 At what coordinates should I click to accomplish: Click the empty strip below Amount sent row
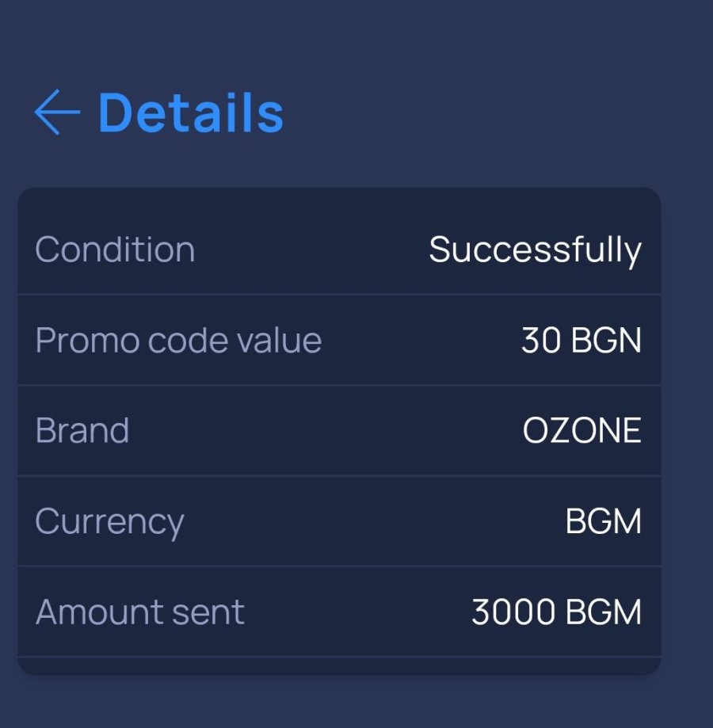pos(339,665)
